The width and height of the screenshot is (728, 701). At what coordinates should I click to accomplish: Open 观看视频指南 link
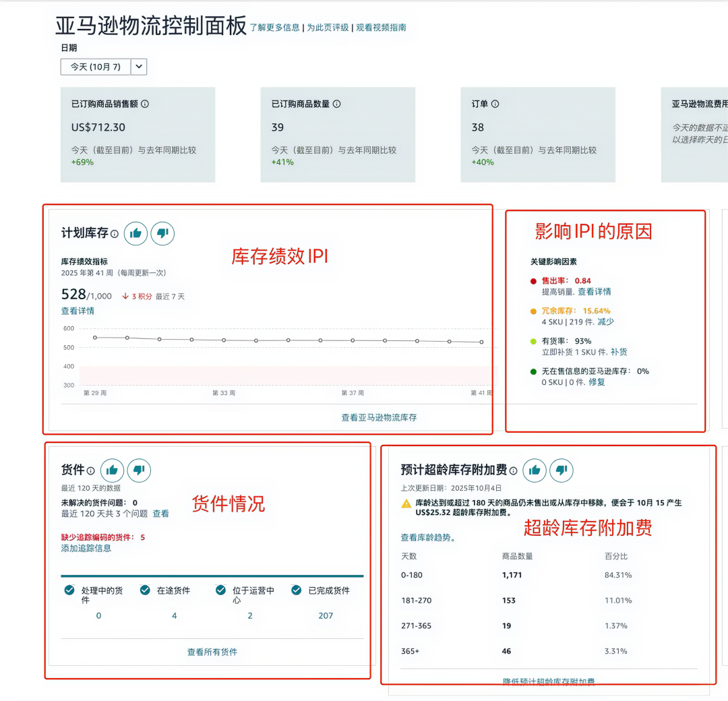381,28
